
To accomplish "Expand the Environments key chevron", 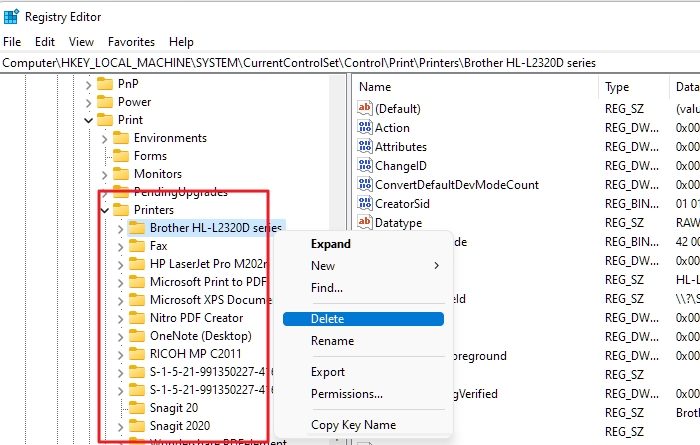I will coord(104,139).
